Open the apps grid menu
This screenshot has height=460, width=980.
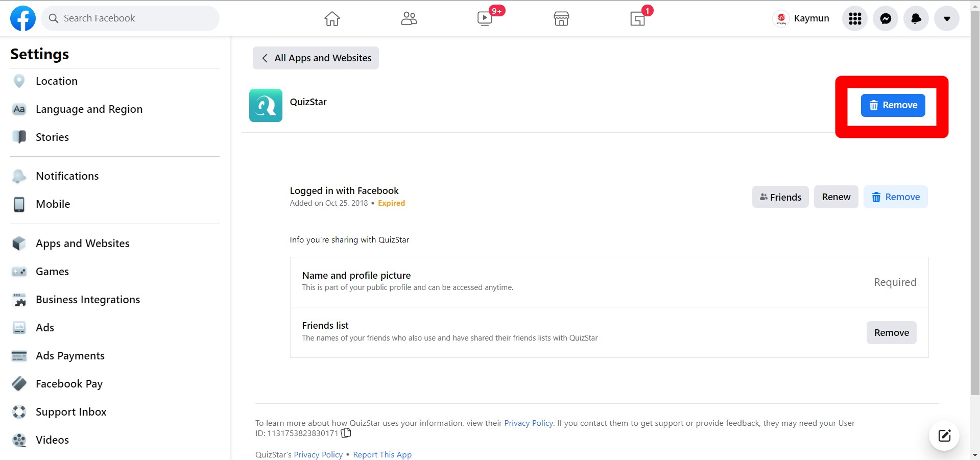coord(855,18)
